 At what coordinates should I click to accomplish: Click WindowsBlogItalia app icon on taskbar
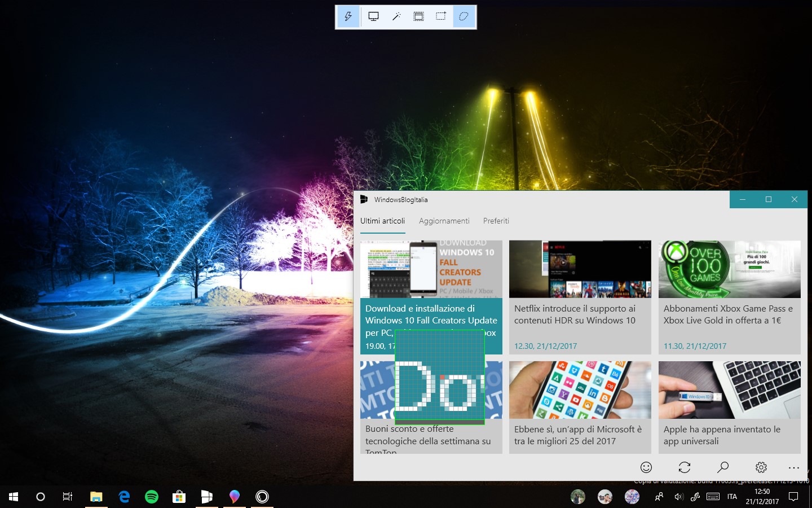point(207,497)
